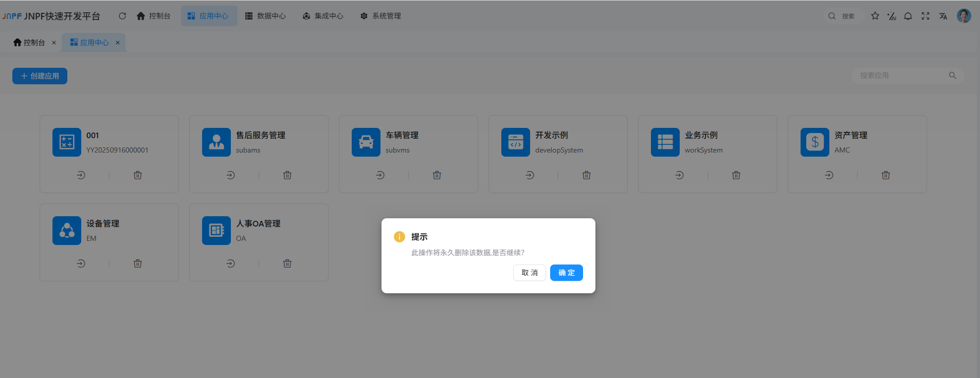Click the 资产管理 dollar app icon
980x378 pixels.
(815, 142)
